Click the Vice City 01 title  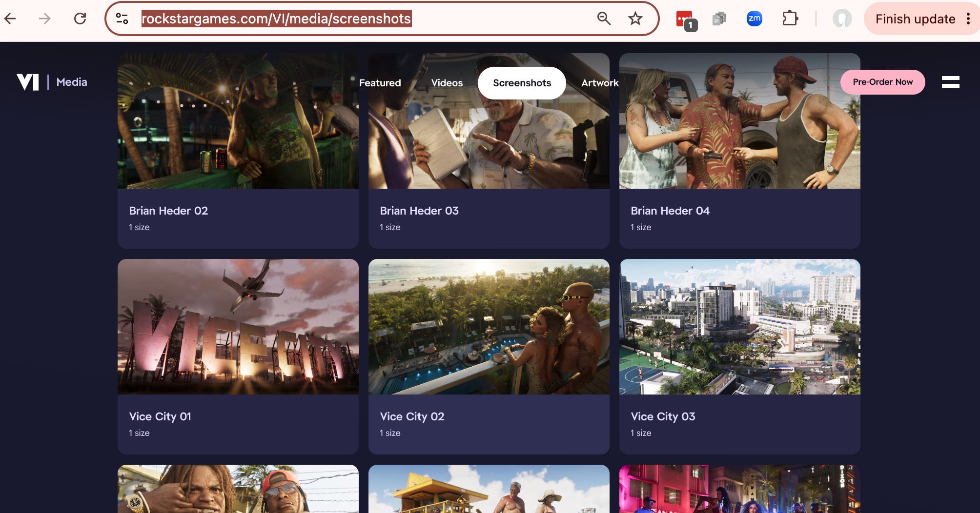pos(160,416)
